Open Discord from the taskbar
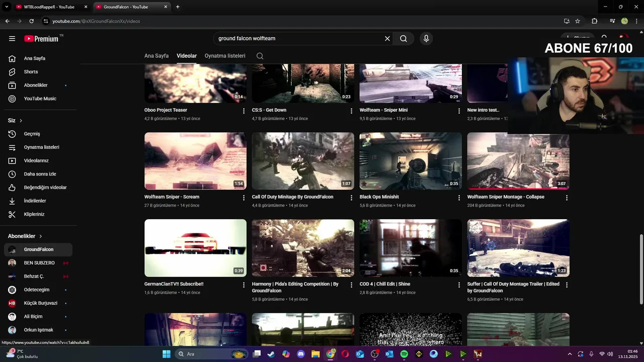 tap(301, 354)
